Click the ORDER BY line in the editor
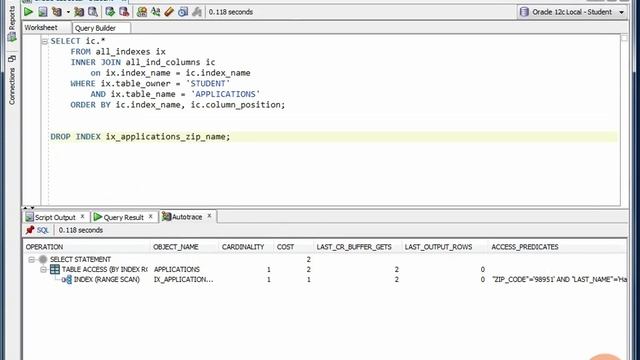Viewport: 640px width, 360px height. click(x=178, y=105)
